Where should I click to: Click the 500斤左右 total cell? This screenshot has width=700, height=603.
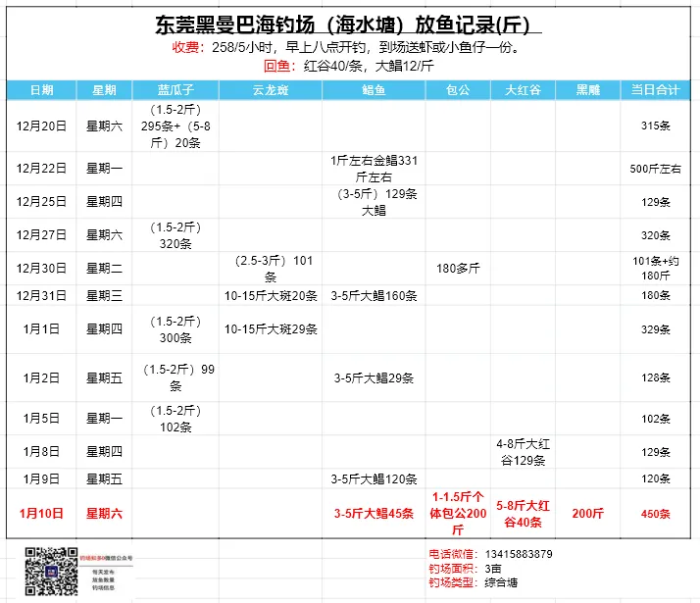(x=655, y=169)
